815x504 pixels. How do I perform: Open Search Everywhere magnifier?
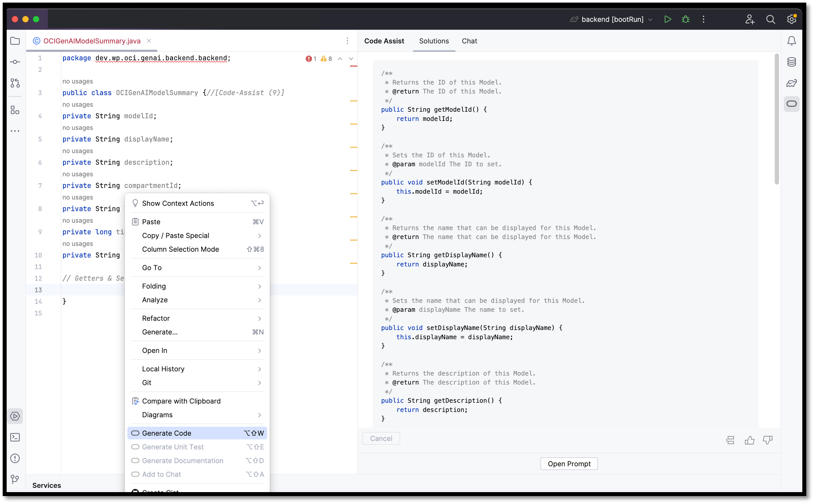tap(771, 19)
